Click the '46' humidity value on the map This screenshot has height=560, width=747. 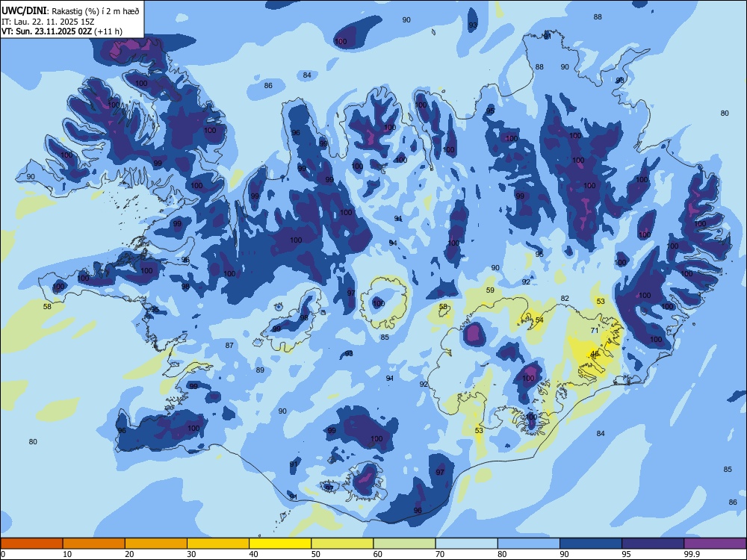(595, 353)
